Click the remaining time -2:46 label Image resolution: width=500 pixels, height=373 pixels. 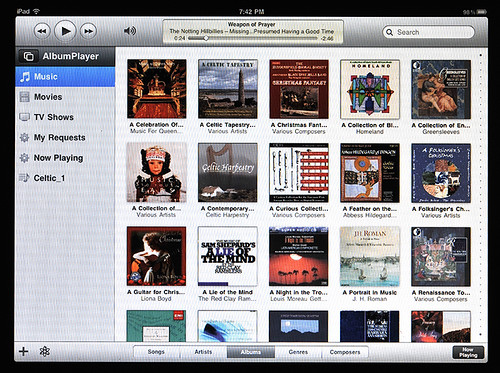(x=327, y=38)
